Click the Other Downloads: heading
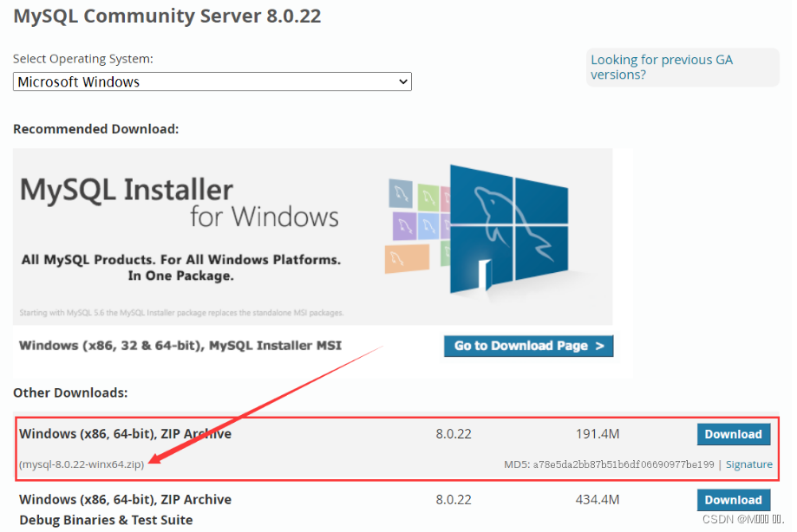This screenshot has width=797, height=532. tap(70, 393)
